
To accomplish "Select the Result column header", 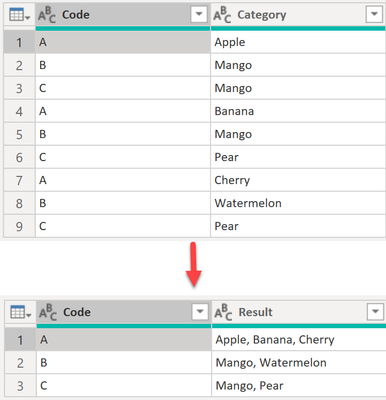I will coord(299,312).
